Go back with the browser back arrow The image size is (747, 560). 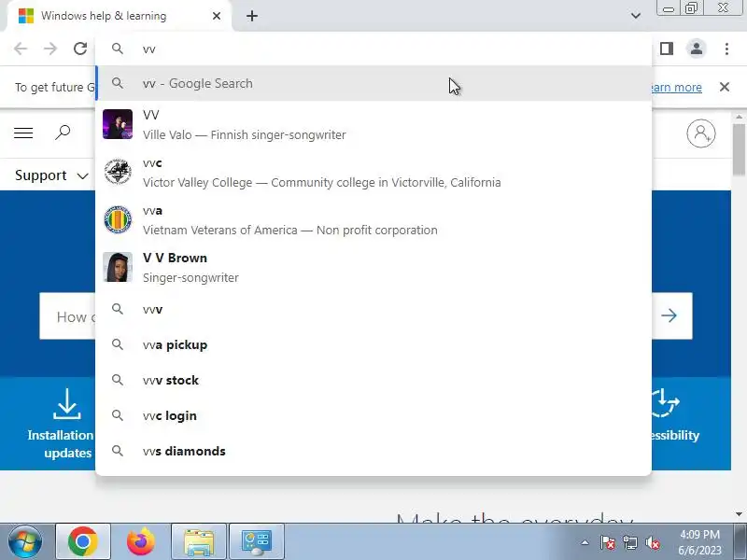[x=21, y=49]
